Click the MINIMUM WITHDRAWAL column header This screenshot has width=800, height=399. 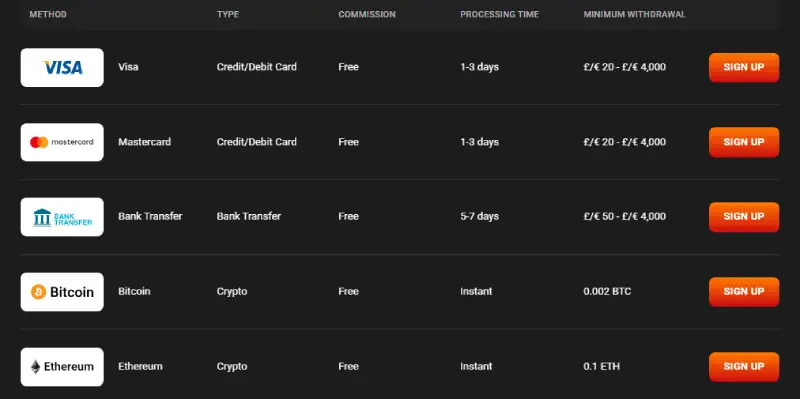tap(635, 14)
